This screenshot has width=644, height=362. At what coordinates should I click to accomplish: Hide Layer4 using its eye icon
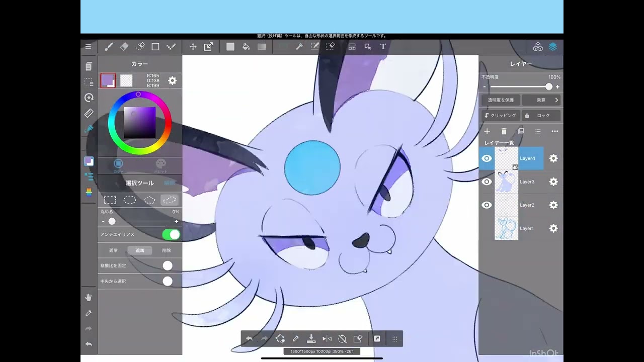487,158
